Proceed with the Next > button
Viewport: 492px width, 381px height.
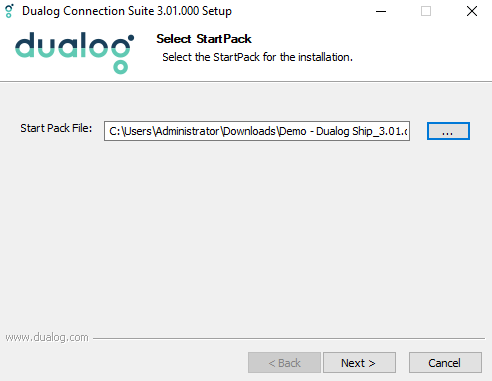click(359, 363)
